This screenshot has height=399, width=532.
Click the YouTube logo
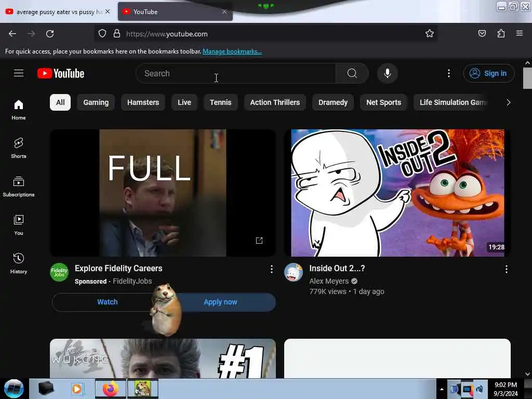(61, 73)
